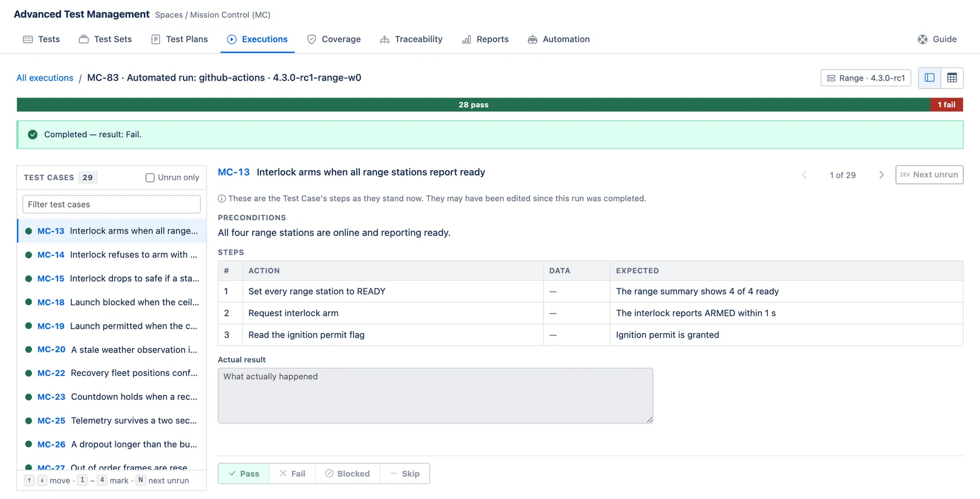Select MC-26 dropout longer test case
980x499 pixels.
112,444
